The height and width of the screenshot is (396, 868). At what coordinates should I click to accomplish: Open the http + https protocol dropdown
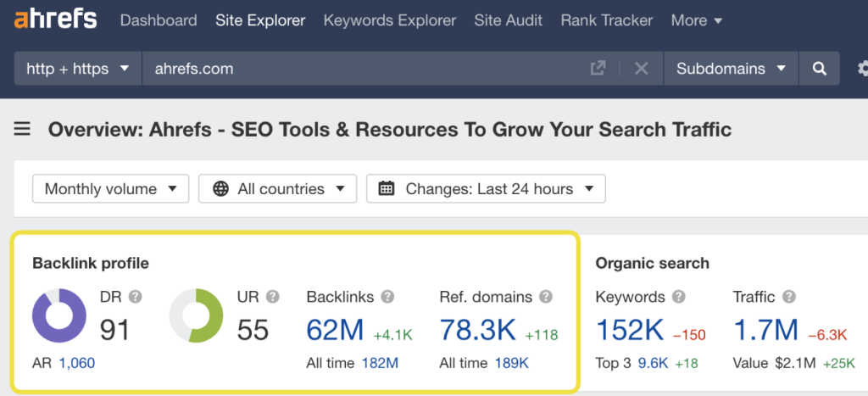pos(78,69)
